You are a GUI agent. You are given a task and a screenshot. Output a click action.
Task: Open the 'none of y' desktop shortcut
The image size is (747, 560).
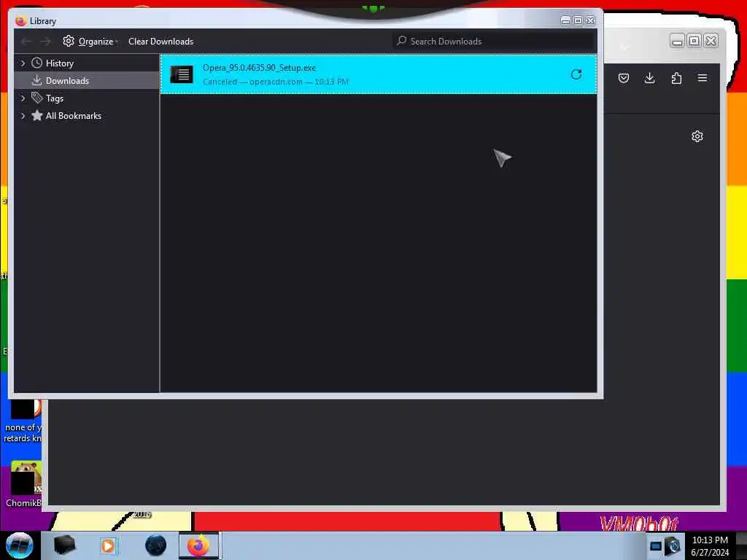click(23, 421)
